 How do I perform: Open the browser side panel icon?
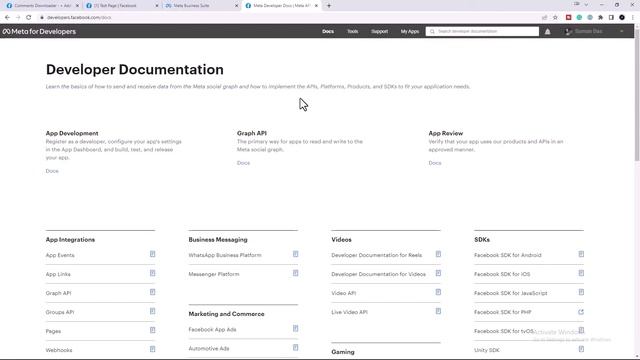[611, 18]
